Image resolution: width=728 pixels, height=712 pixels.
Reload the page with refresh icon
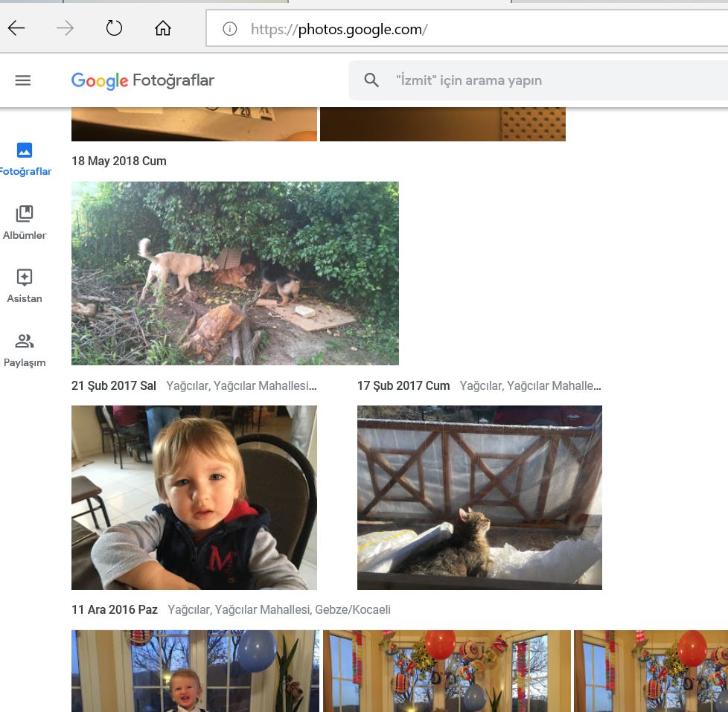coord(114,28)
